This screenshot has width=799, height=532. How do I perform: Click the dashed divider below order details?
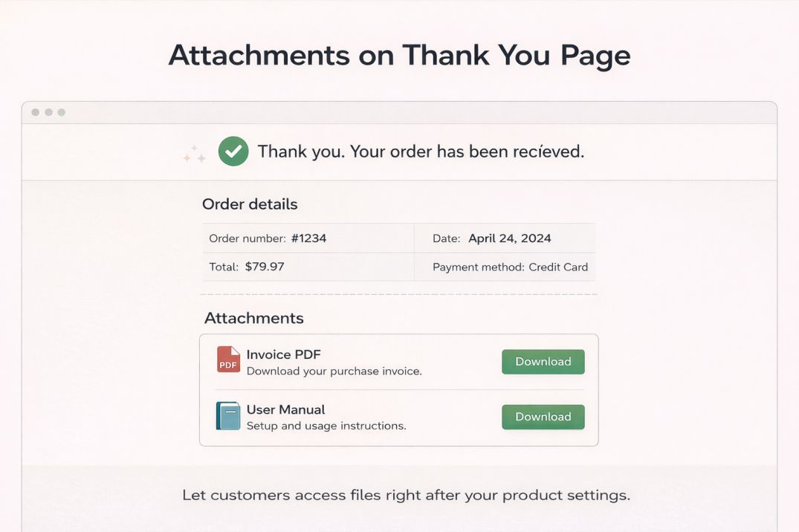tap(399, 293)
